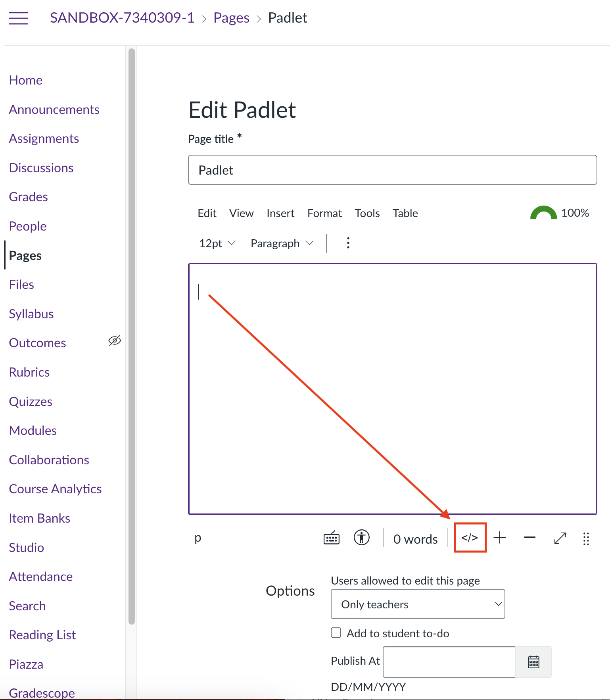Click the plus icon in the editor status bar
The width and height of the screenshot is (610, 700).
(500, 538)
